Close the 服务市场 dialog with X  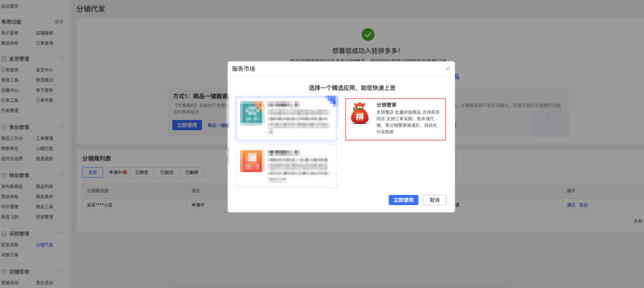point(448,69)
